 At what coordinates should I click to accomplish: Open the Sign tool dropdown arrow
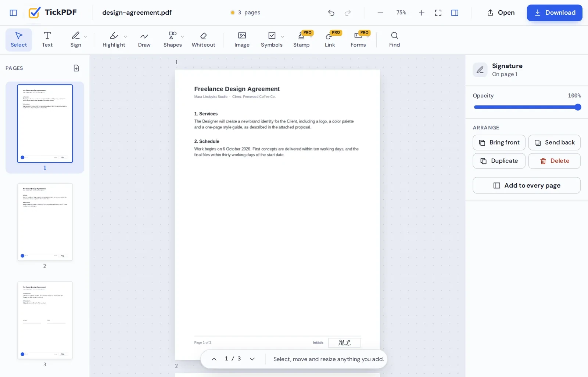click(x=86, y=37)
